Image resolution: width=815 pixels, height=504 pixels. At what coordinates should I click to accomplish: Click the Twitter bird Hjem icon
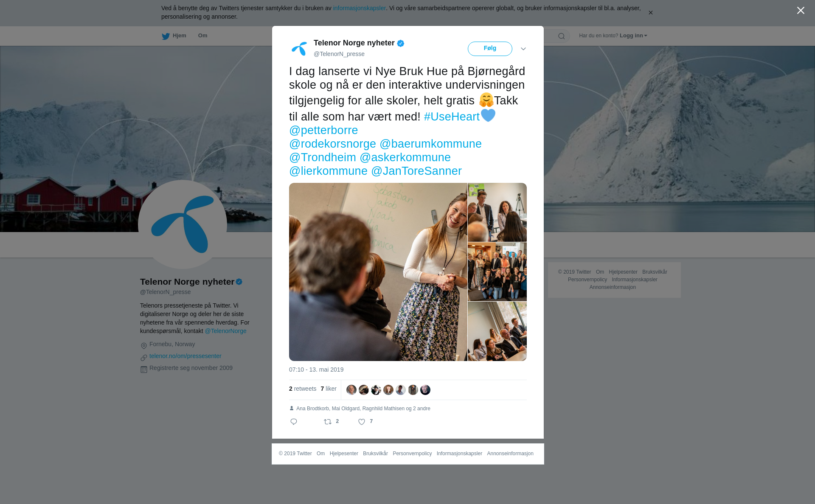tap(166, 36)
